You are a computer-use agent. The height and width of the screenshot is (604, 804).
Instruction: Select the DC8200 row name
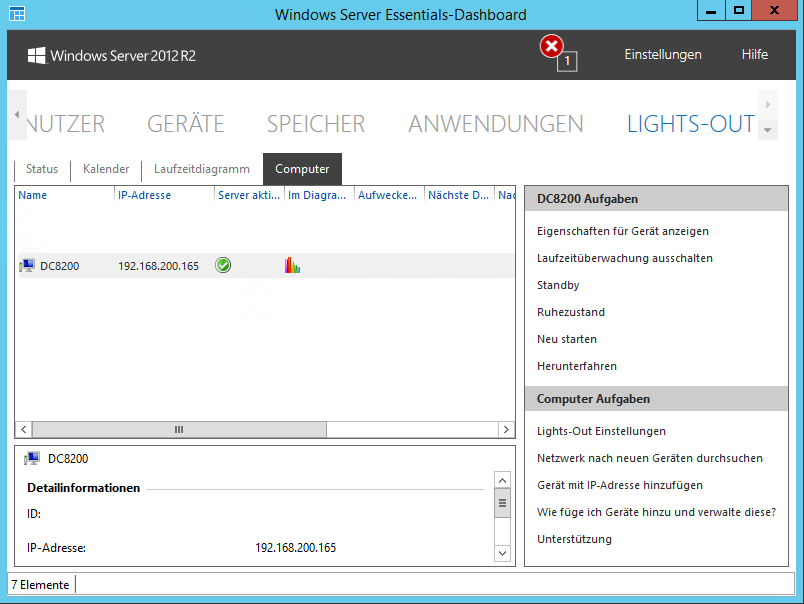point(59,266)
